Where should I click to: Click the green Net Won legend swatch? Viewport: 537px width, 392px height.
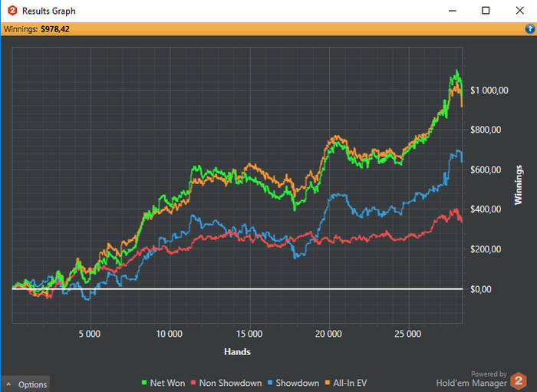144,383
